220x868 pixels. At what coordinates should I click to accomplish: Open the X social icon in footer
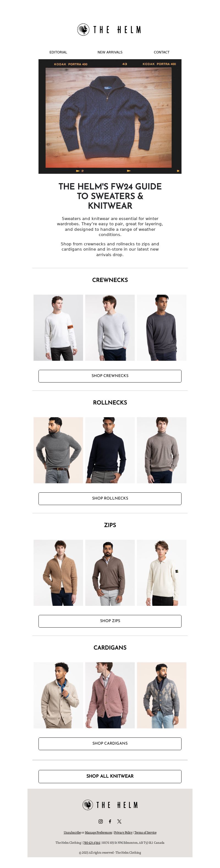[x=119, y=821]
